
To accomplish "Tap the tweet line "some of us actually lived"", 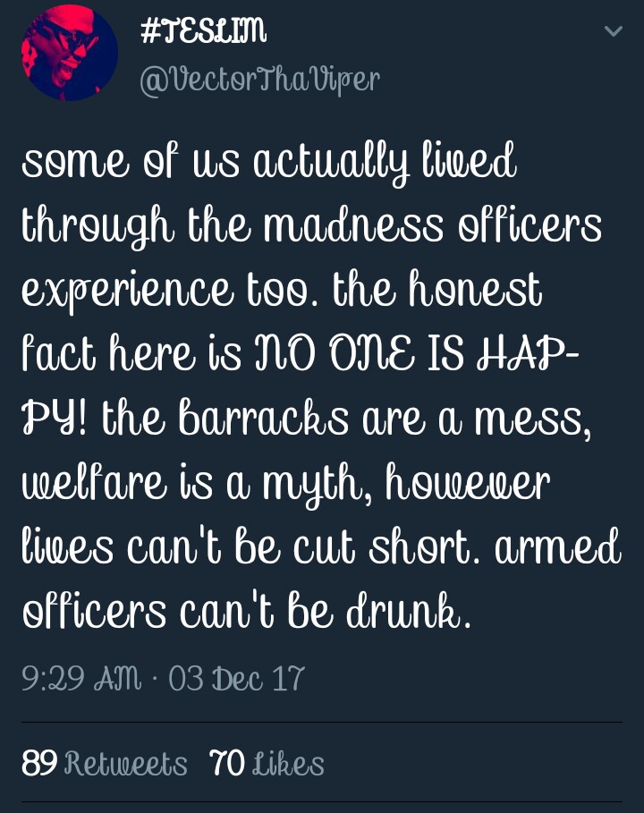I will (269, 162).
